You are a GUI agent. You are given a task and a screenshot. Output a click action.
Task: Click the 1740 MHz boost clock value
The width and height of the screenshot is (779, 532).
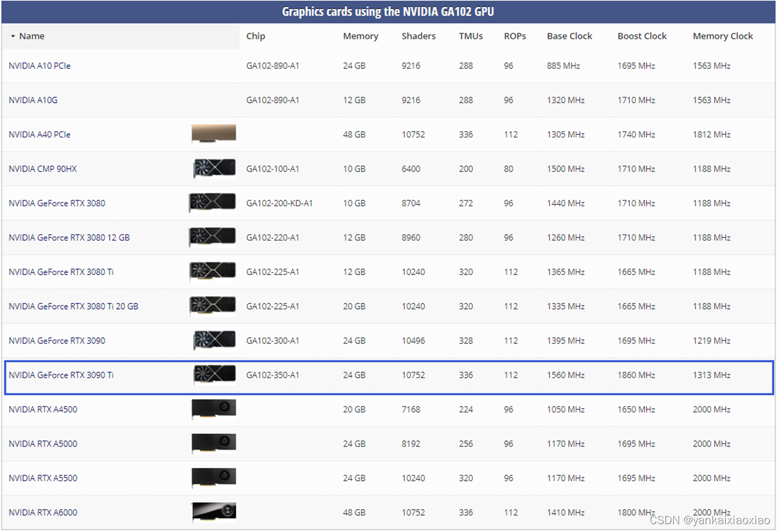click(x=636, y=135)
